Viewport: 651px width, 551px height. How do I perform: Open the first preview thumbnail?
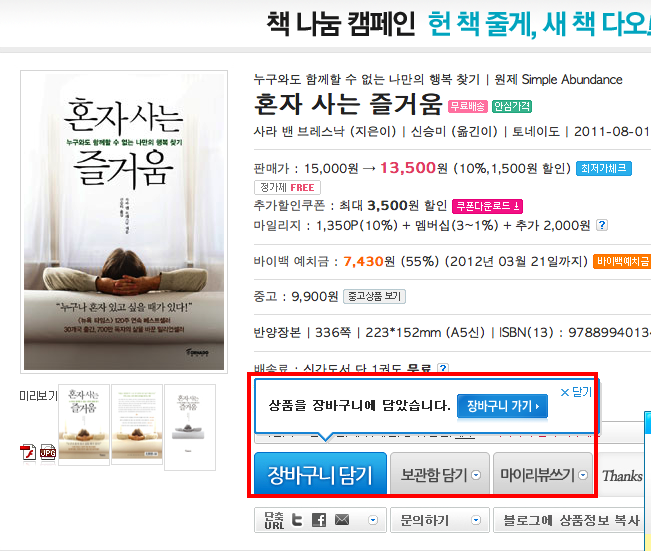click(84, 424)
